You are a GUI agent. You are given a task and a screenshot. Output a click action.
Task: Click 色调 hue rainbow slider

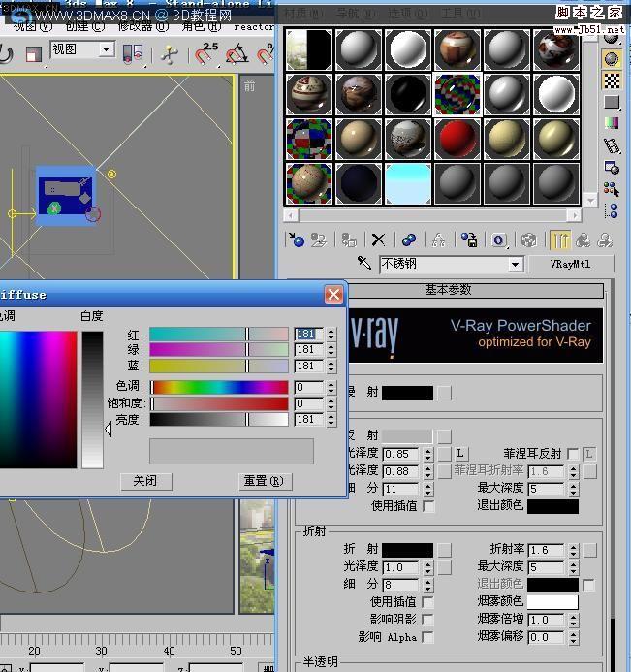tap(219, 388)
